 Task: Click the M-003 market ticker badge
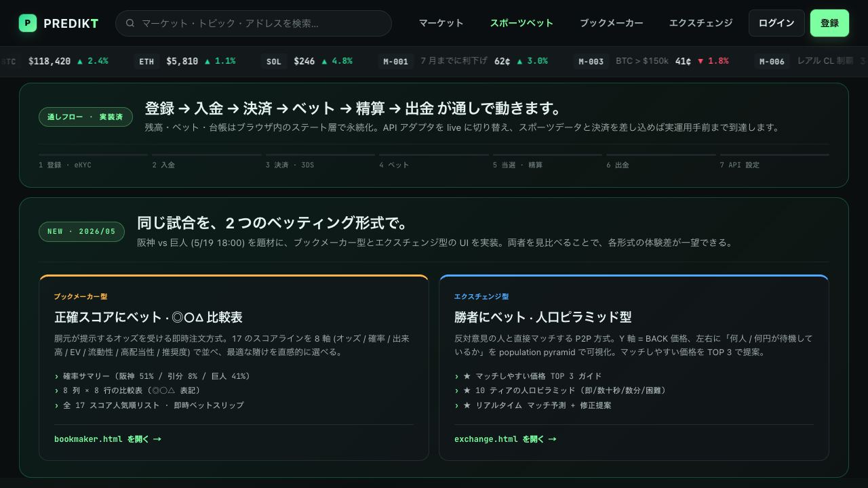(x=591, y=61)
